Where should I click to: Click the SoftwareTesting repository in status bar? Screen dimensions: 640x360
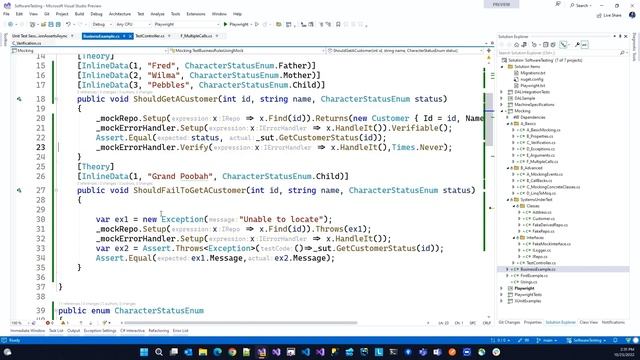pyautogui.click(x=586, y=340)
